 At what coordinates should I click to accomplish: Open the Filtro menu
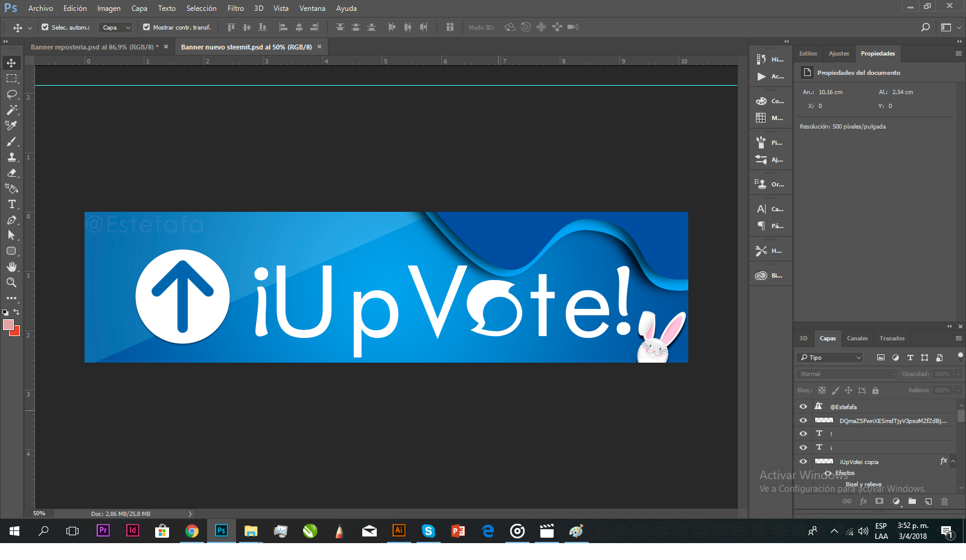(235, 8)
